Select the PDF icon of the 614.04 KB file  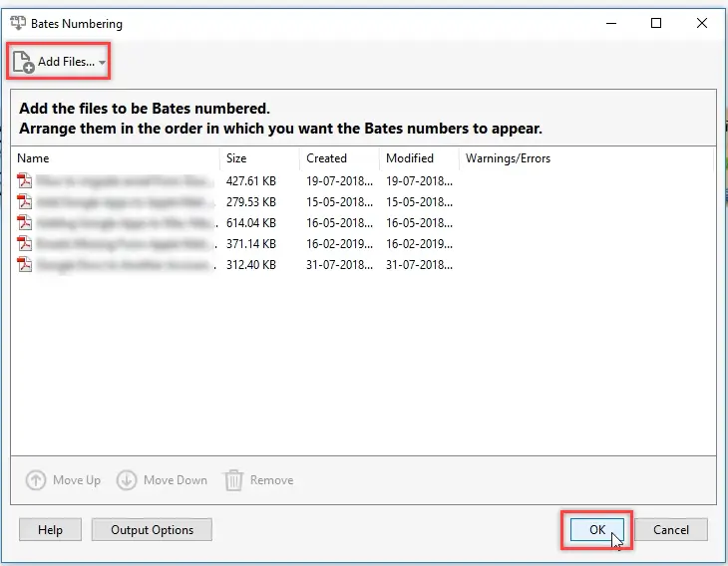pos(25,222)
